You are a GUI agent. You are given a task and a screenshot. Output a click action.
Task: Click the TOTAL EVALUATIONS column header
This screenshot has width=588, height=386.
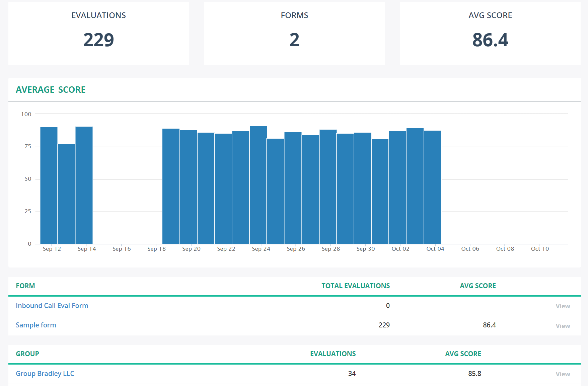point(356,286)
